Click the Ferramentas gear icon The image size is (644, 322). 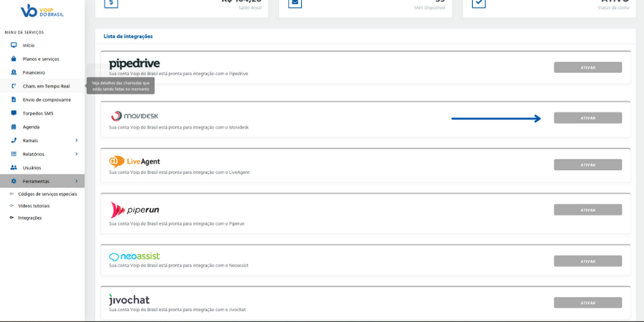tap(14, 181)
